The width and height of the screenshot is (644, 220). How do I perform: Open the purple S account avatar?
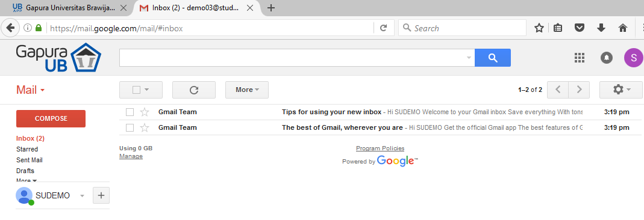633,57
